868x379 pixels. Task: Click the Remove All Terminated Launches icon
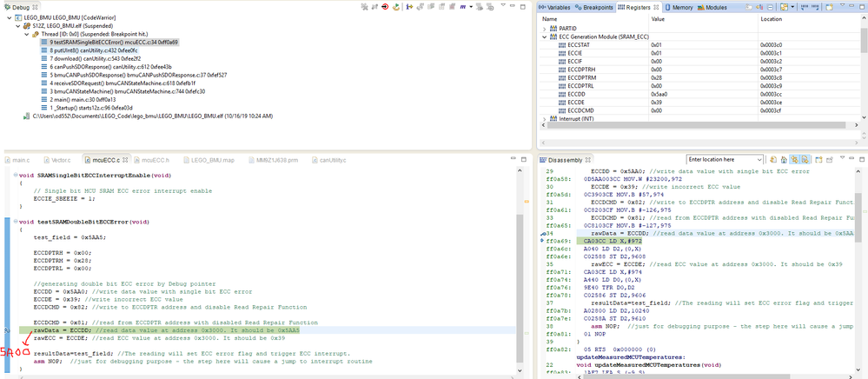coord(364,7)
